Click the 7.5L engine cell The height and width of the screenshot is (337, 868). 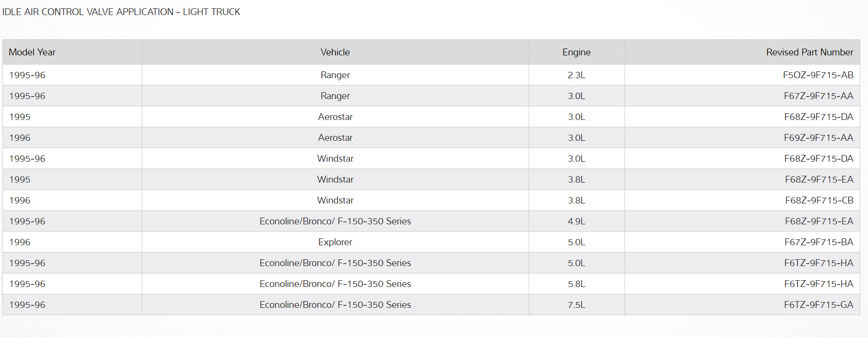coord(576,304)
